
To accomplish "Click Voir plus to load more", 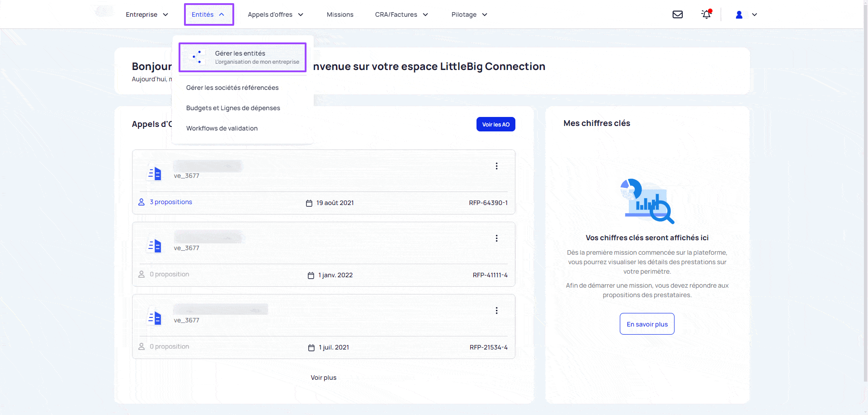I will 323,378.
